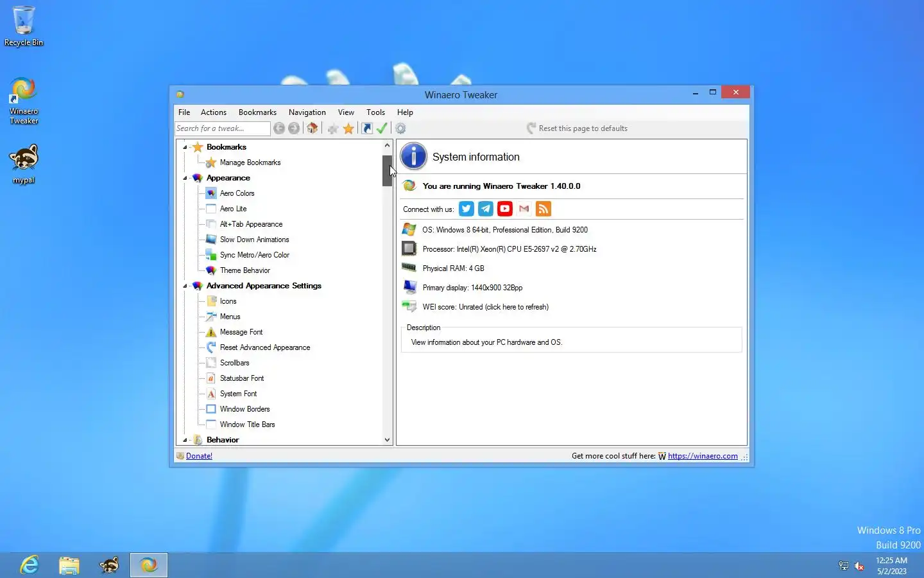The width and height of the screenshot is (924, 578).
Task: Open the YouTube social icon
Action: click(x=505, y=209)
